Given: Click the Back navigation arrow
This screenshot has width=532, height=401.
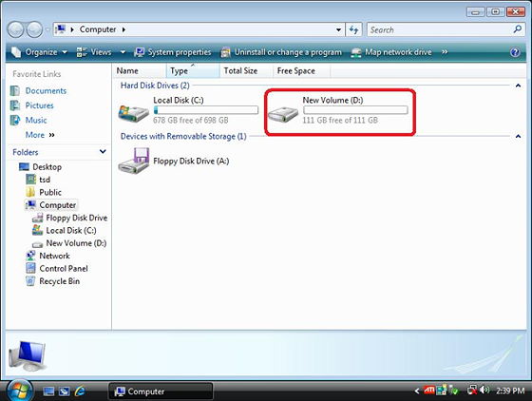Looking at the screenshot, I should pyautogui.click(x=15, y=29).
